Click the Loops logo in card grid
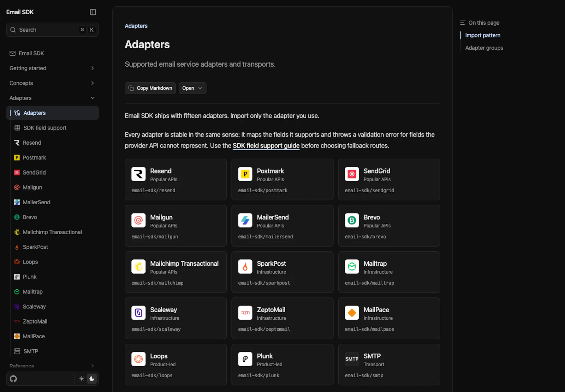This screenshot has height=392, width=565. pos(138,359)
